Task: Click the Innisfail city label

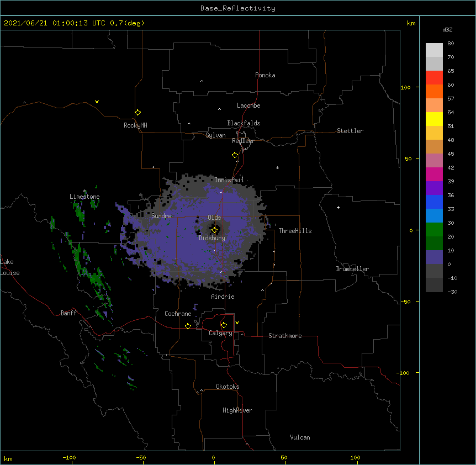Action: point(229,180)
